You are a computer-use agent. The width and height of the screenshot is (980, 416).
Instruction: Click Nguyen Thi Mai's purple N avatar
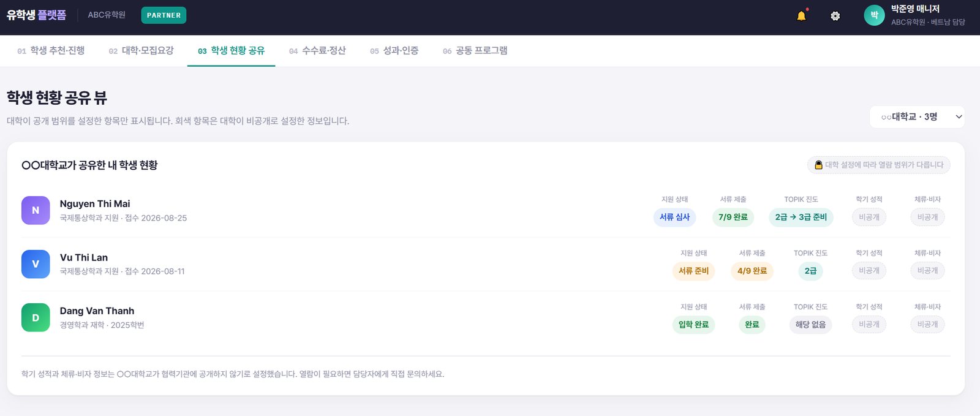coord(36,210)
